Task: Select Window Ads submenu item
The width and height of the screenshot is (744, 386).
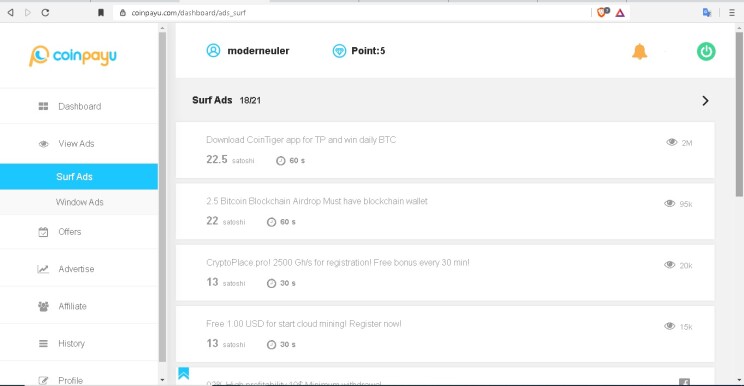Action: (79, 202)
